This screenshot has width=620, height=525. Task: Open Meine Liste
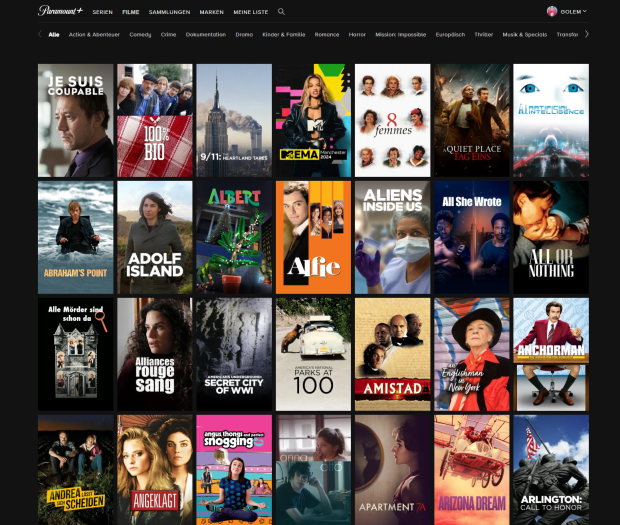[x=251, y=12]
